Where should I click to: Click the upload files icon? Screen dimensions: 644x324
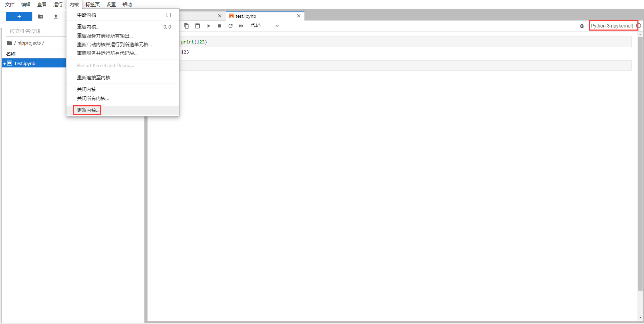[56, 16]
